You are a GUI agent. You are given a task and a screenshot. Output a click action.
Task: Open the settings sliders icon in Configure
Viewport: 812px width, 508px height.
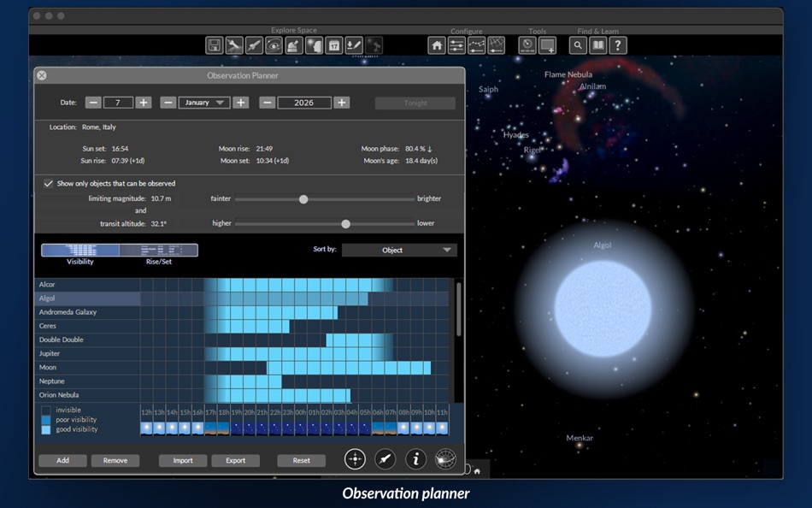tap(456, 45)
